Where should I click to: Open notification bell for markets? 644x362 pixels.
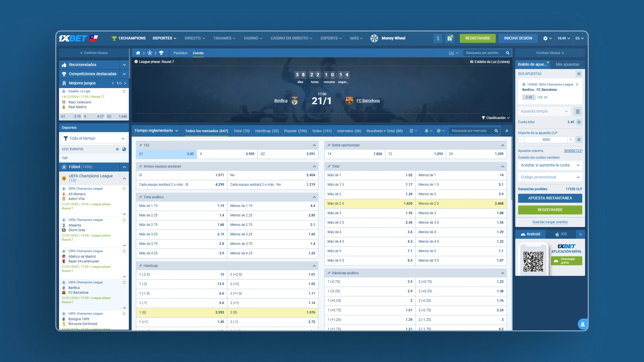point(426,131)
